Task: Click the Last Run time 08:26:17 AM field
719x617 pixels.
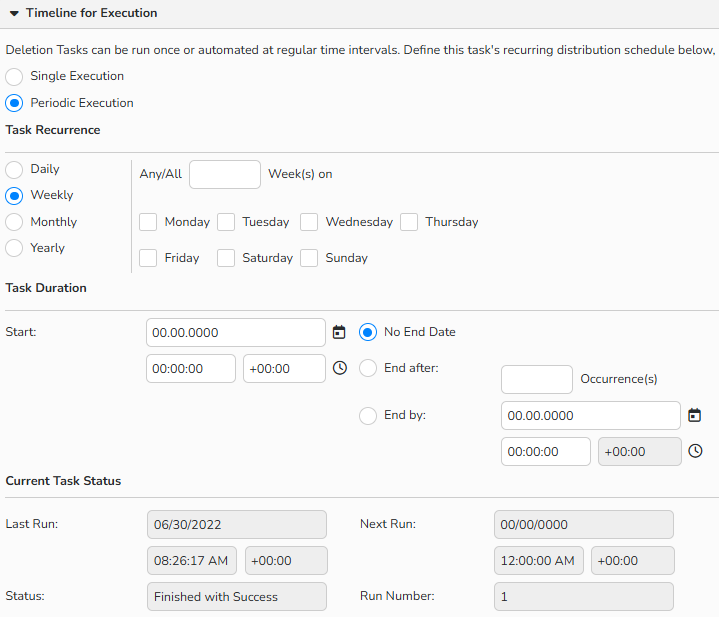Action: 192,561
